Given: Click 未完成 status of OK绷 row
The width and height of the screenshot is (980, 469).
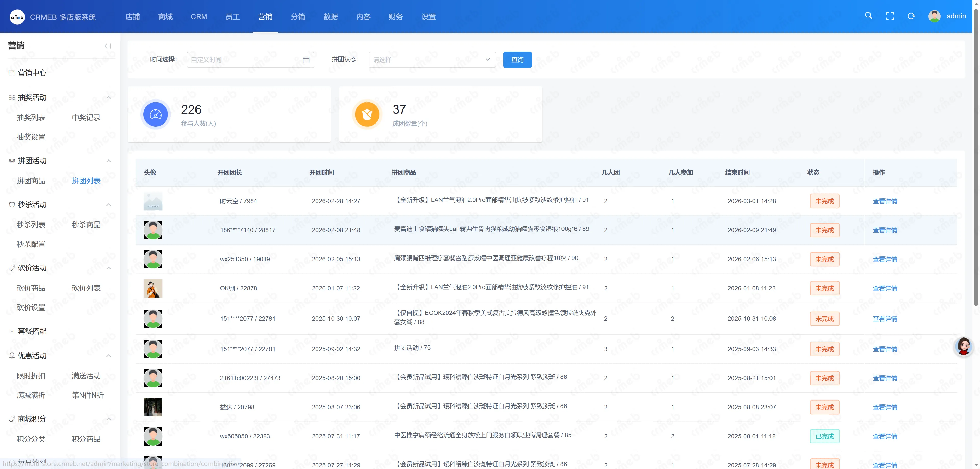Looking at the screenshot, I should click(824, 288).
